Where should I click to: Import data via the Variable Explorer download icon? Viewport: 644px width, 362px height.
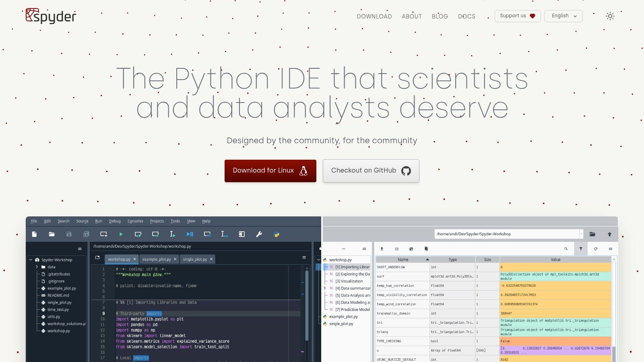point(382,249)
